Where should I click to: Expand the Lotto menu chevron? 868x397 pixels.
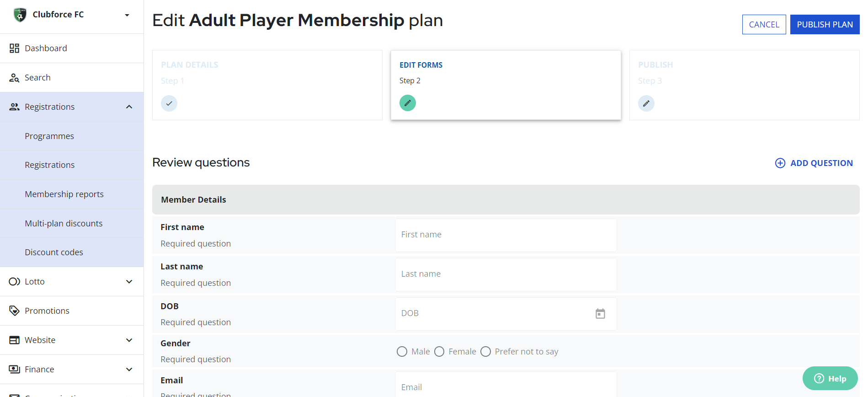tap(129, 281)
